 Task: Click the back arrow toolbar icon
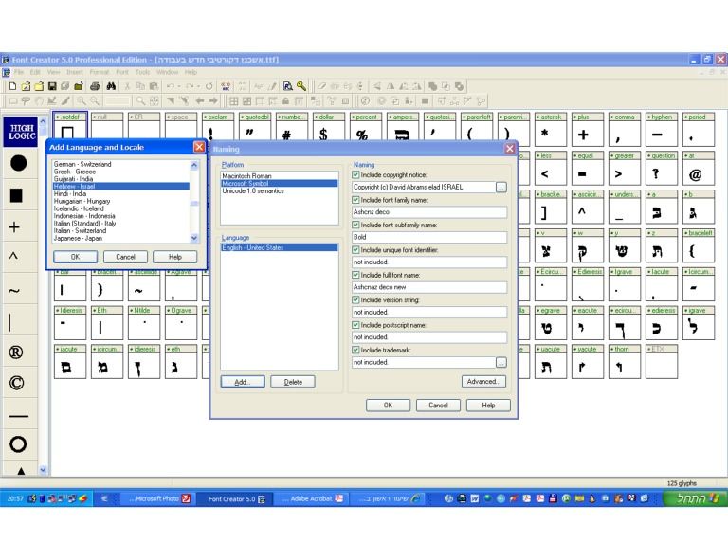tap(200, 100)
